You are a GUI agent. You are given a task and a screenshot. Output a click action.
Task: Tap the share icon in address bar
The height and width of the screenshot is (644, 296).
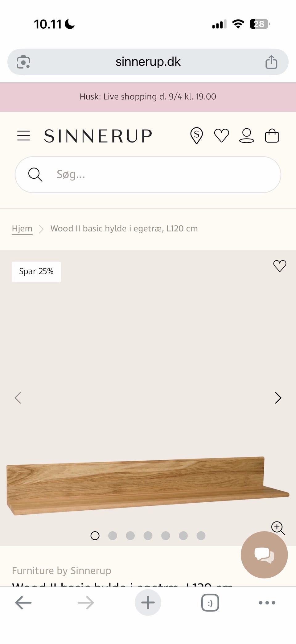[x=271, y=62]
